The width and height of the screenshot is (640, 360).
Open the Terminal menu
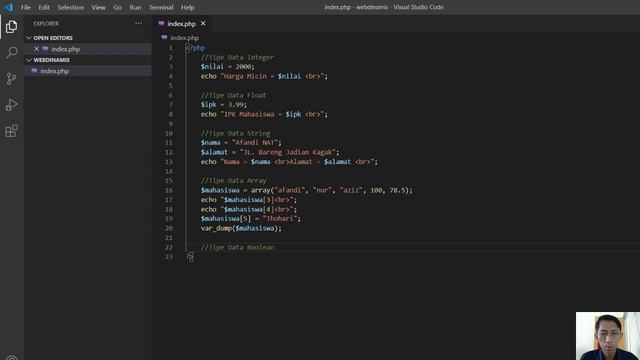pos(161,7)
